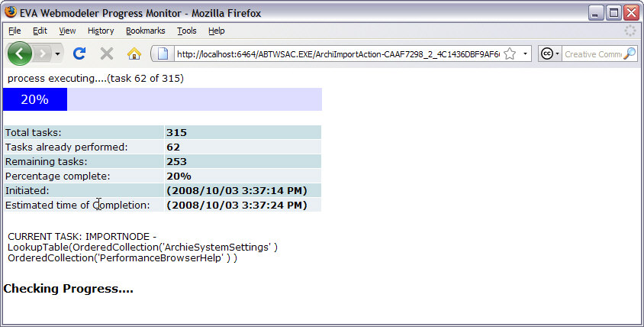The height and width of the screenshot is (327, 644).
Task: Open the back/forward history dropdown
Action: pos(58,54)
